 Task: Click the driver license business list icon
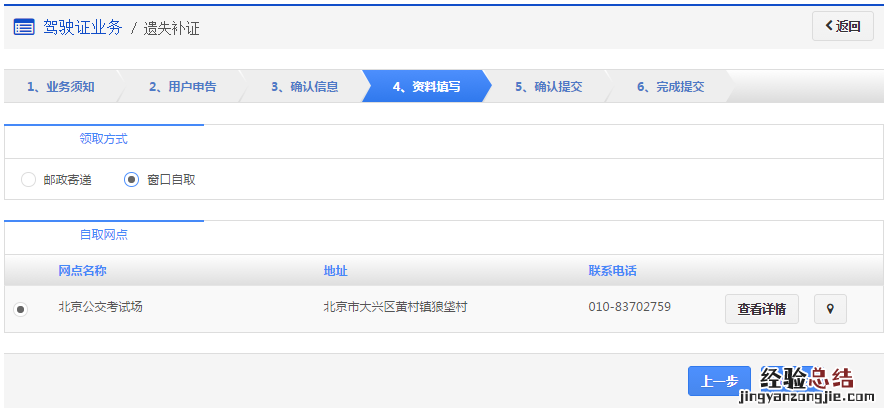pos(24,27)
